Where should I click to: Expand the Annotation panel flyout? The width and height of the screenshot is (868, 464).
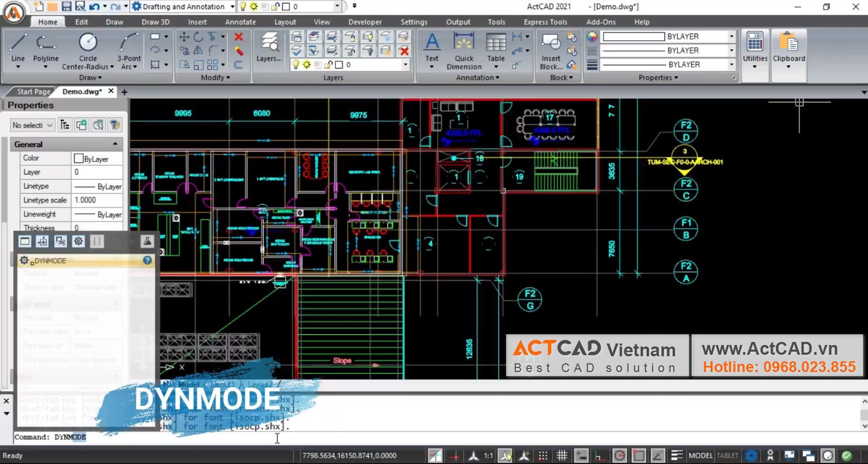click(477, 78)
